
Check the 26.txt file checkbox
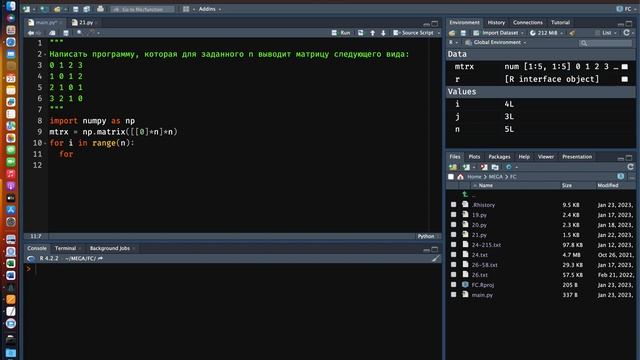[x=453, y=275]
